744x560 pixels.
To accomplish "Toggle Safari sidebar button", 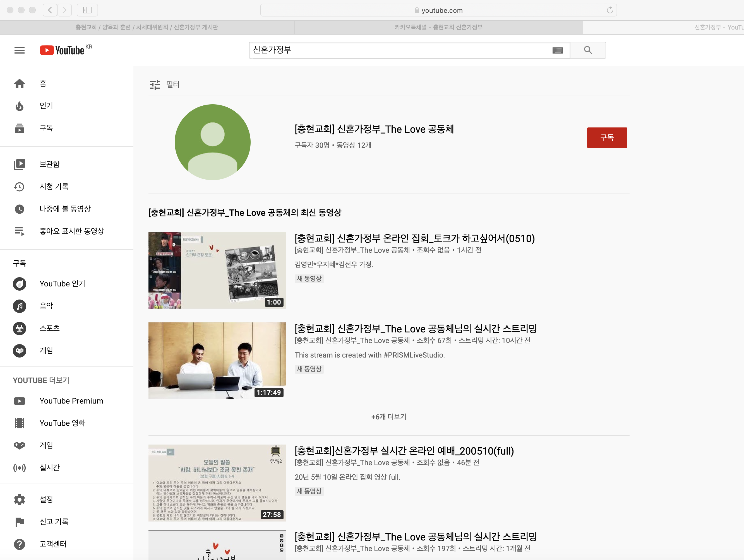I will [x=87, y=10].
